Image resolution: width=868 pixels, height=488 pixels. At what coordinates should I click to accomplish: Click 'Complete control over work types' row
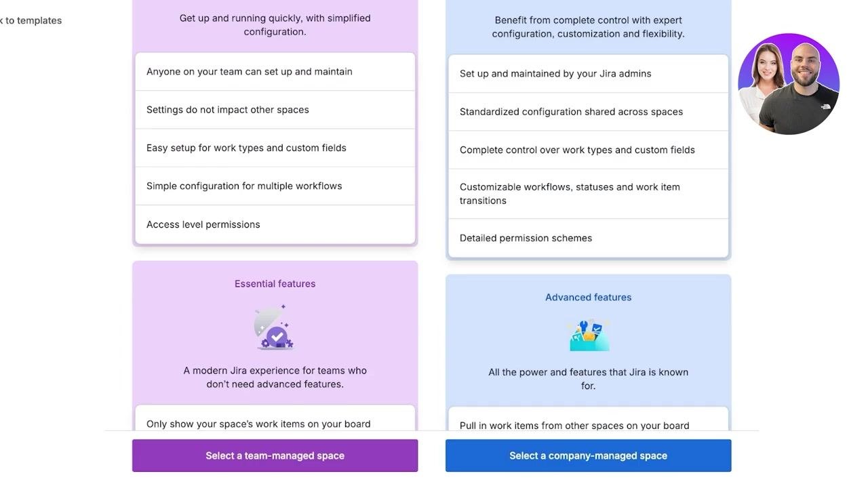pyautogui.click(x=588, y=150)
